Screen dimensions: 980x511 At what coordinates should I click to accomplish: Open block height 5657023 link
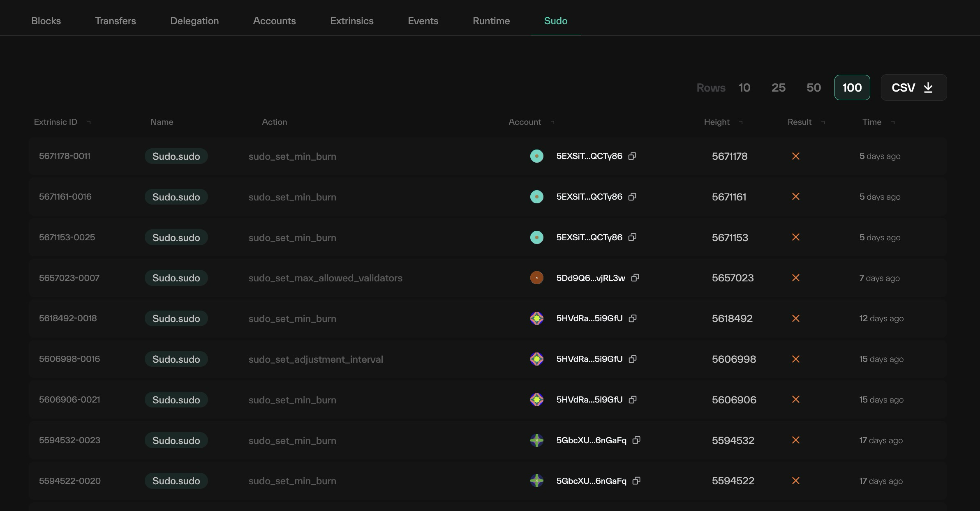[733, 278]
